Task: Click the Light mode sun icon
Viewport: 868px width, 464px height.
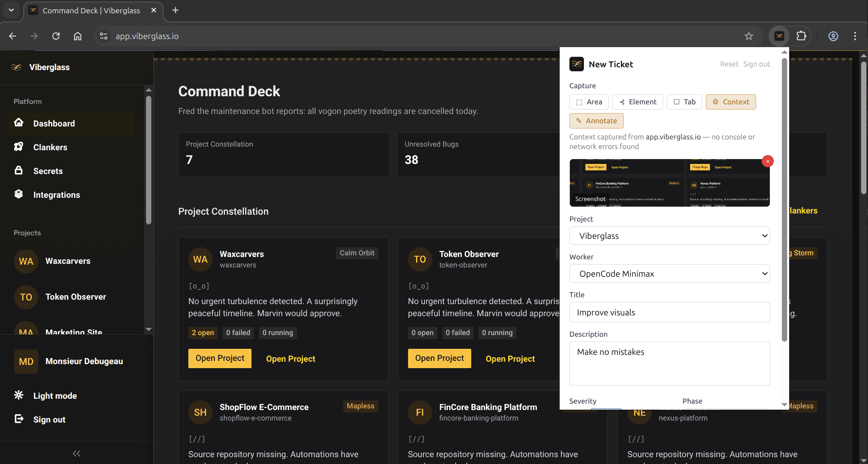Action: click(x=19, y=395)
